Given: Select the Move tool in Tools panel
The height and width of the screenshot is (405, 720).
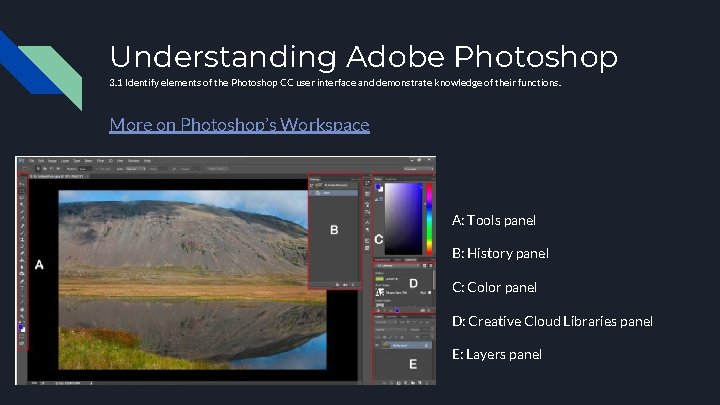Looking at the screenshot, I should (22, 184).
